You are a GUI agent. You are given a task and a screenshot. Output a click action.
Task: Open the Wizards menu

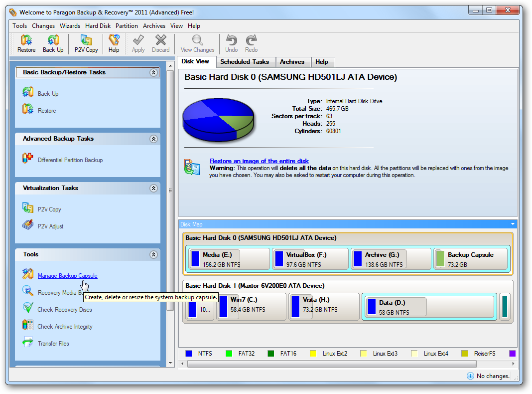point(70,26)
